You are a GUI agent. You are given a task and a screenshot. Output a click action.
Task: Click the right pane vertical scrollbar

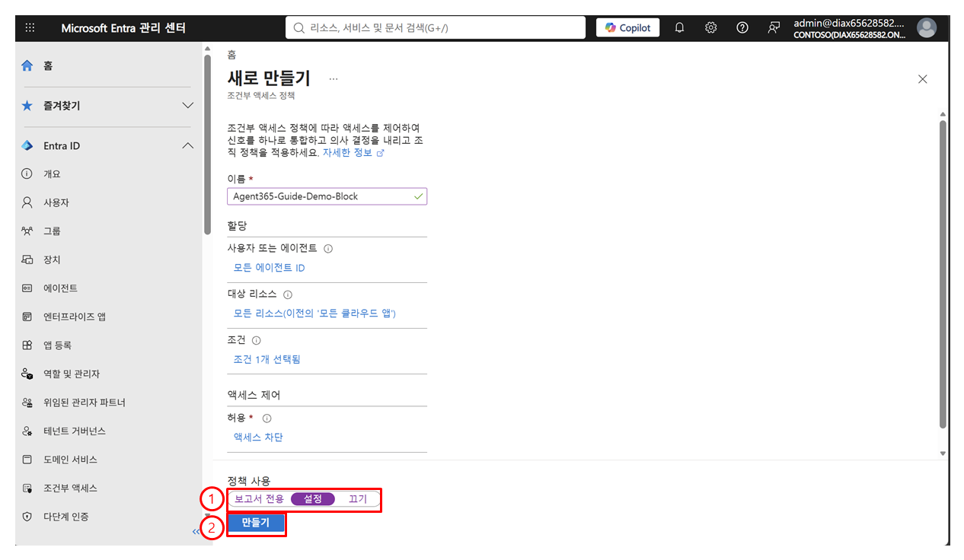coord(943,274)
